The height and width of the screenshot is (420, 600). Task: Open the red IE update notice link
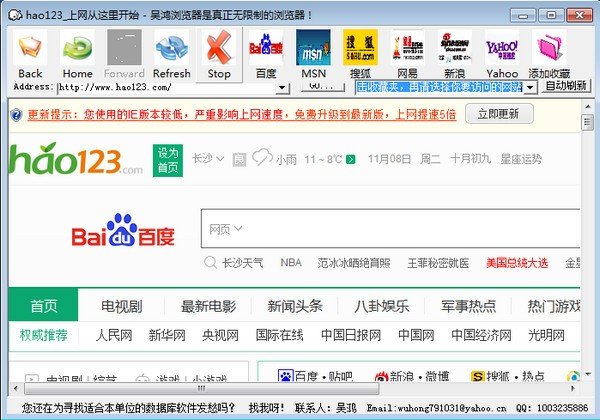coord(242,114)
